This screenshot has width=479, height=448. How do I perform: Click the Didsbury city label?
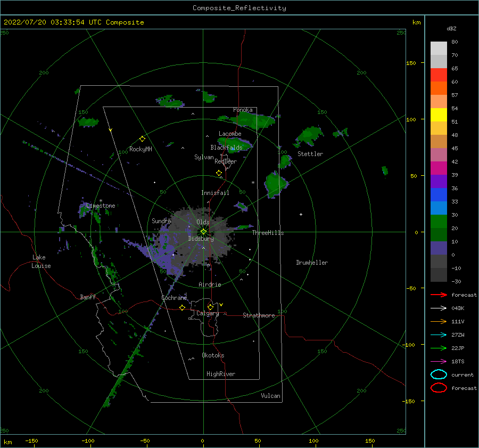click(x=201, y=239)
